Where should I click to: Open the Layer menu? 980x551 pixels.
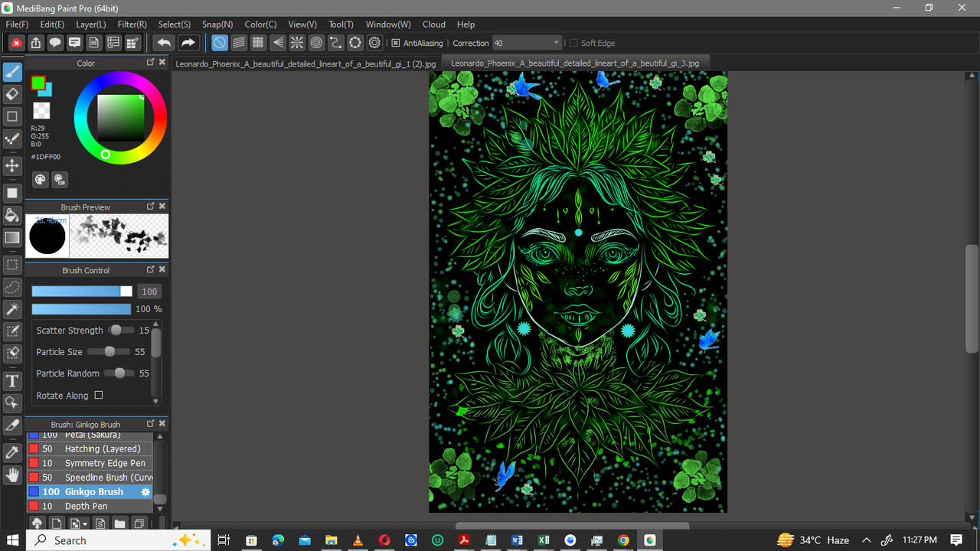click(91, 24)
